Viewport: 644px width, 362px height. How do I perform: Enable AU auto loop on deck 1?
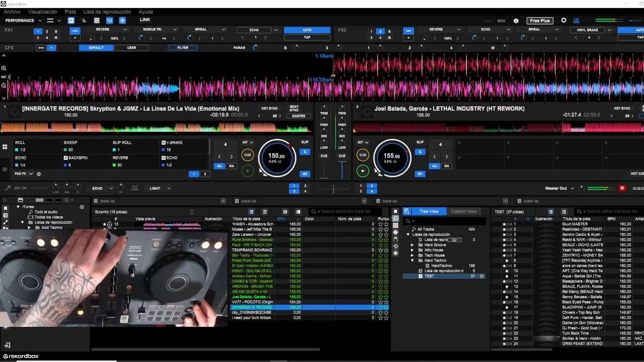(x=219, y=166)
